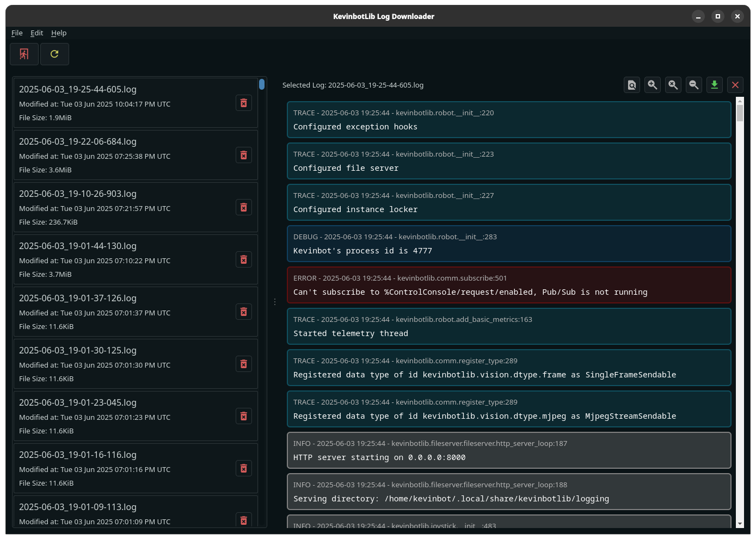Select log file 2025-06-03_19-01-09-113.log
This screenshot has width=756, height=540.
coord(136,512)
